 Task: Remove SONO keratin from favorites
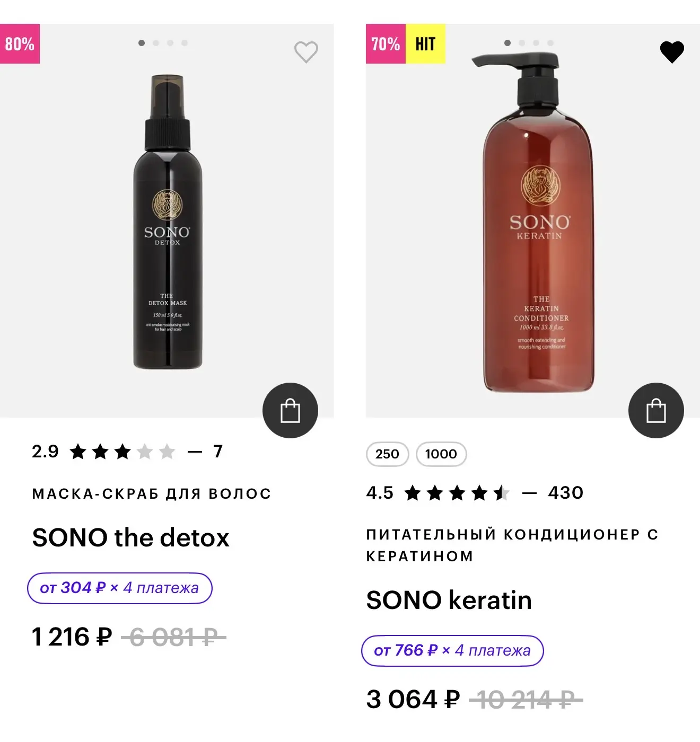point(671,52)
